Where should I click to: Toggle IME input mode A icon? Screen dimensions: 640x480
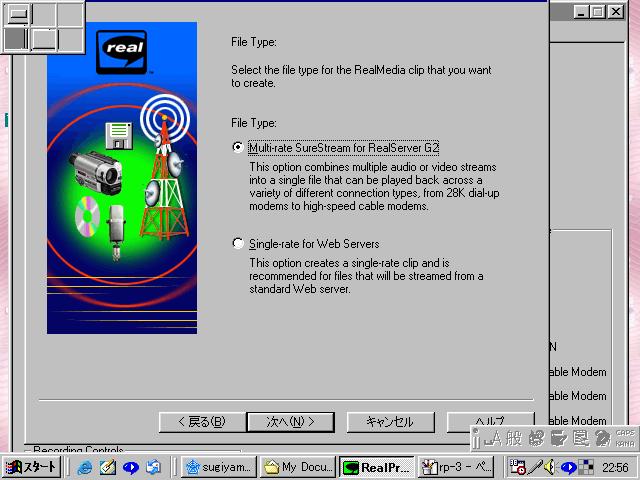pos(493,438)
